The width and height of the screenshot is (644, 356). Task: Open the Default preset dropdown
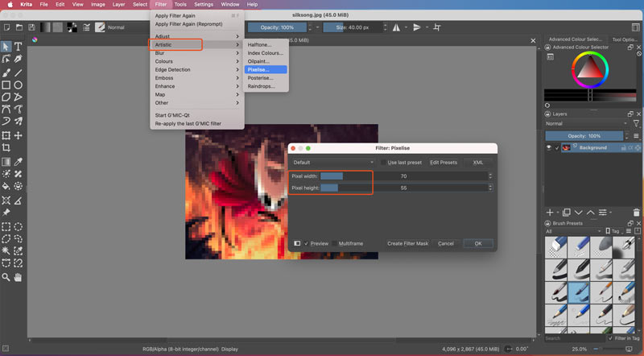332,163
